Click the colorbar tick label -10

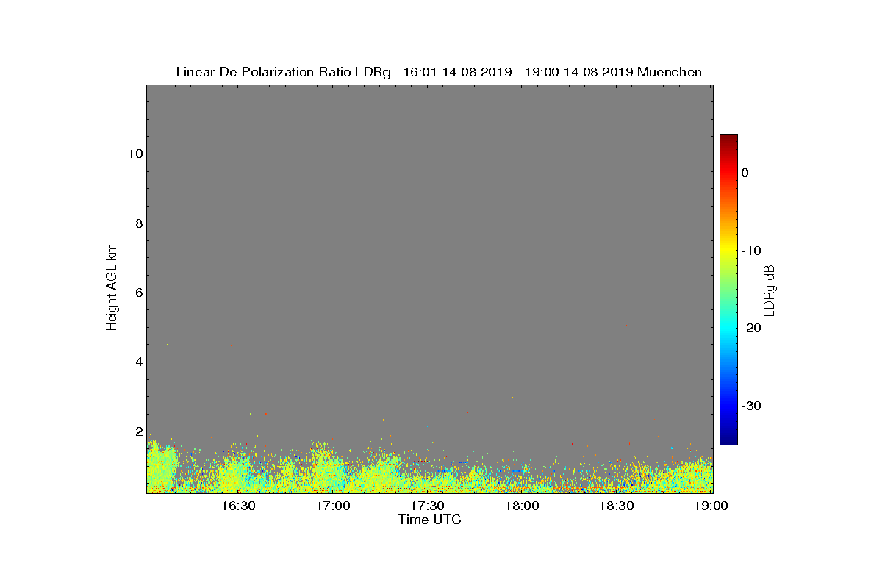coord(750,251)
